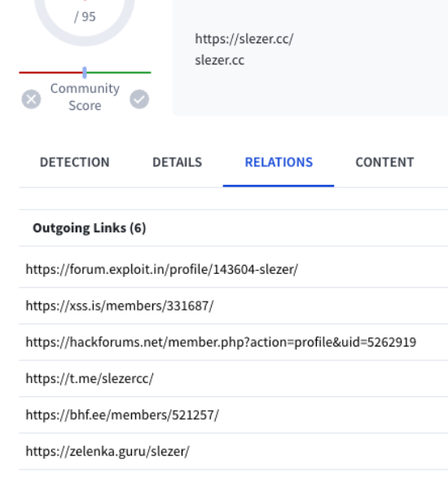Open the zelenka.guru/slezer link

click(108, 452)
